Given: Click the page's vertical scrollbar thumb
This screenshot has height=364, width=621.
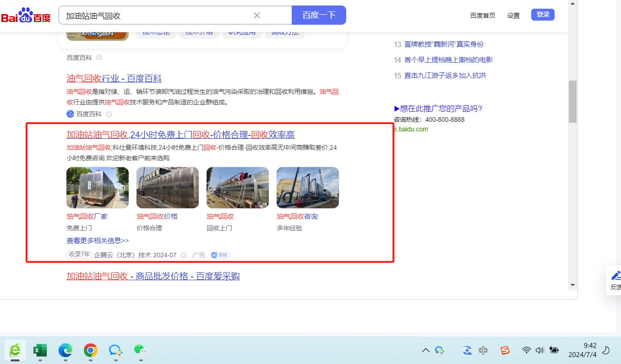Looking at the screenshot, I should point(572,101).
